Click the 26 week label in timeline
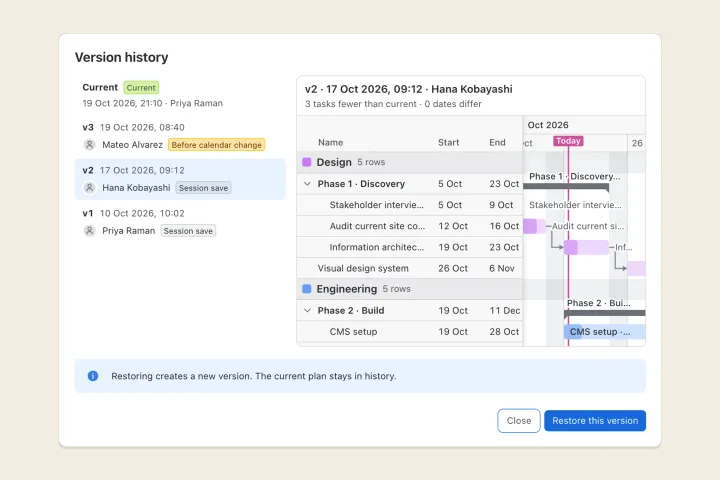This screenshot has width=720, height=480. (637, 143)
